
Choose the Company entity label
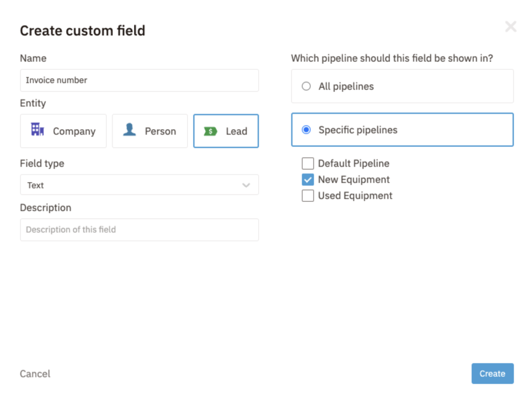click(74, 131)
